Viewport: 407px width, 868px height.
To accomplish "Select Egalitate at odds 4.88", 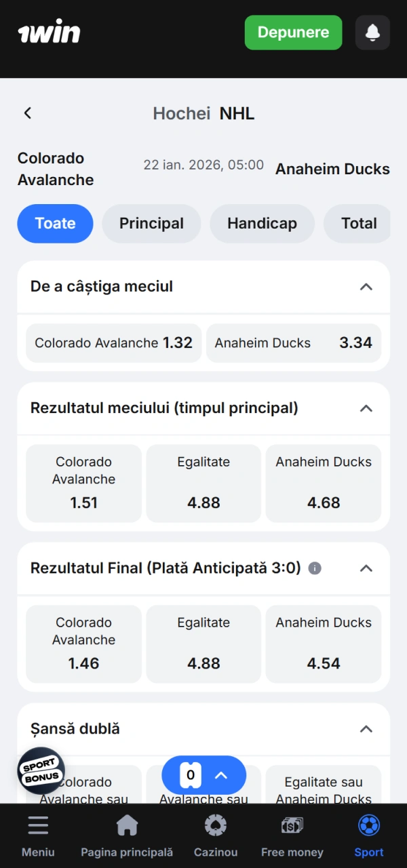I will pyautogui.click(x=203, y=483).
